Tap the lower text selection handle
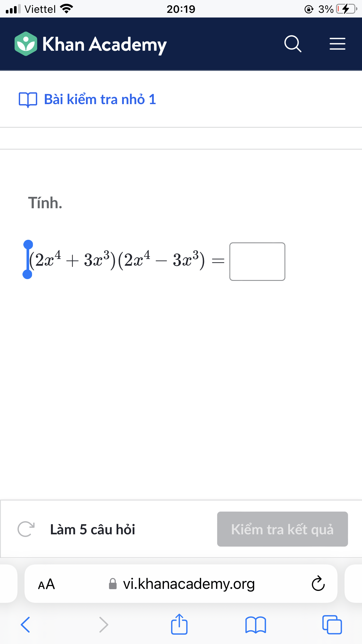Screen dimensions: 362x644 (27, 274)
